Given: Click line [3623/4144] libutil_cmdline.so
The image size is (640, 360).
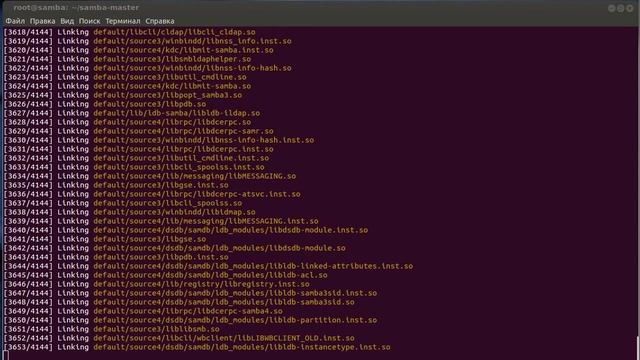Looking at the screenshot, I should [x=125, y=77].
